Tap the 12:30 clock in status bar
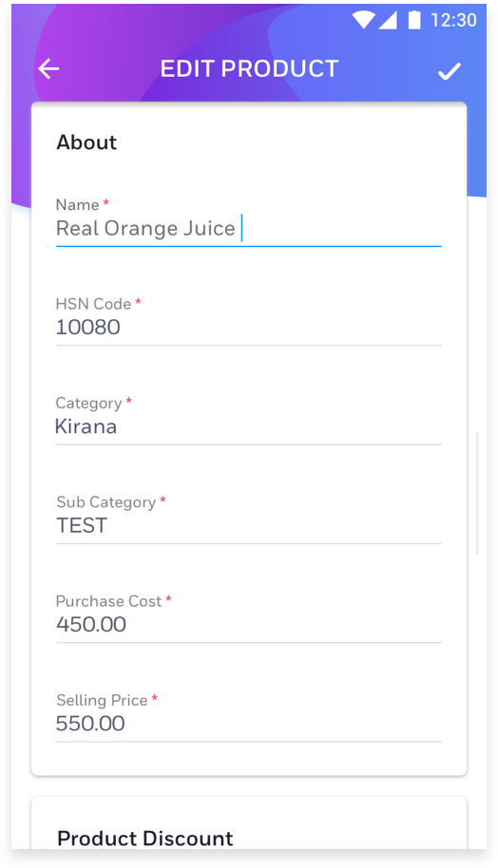Screen dimensions: 498x868 coord(453,20)
